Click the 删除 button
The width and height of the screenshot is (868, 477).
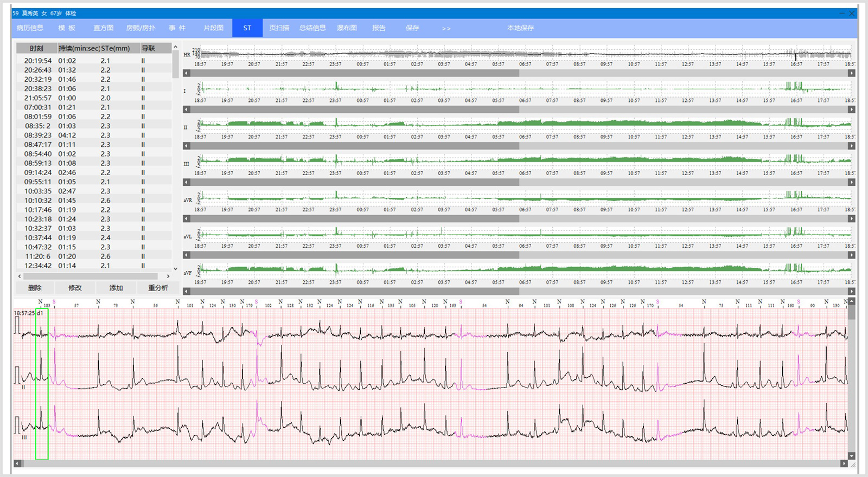(x=35, y=288)
